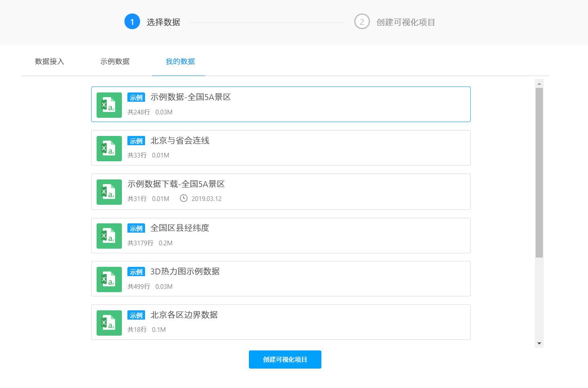Select the 3D热力图示例数据 dataset card
588x388 pixels.
(281, 279)
